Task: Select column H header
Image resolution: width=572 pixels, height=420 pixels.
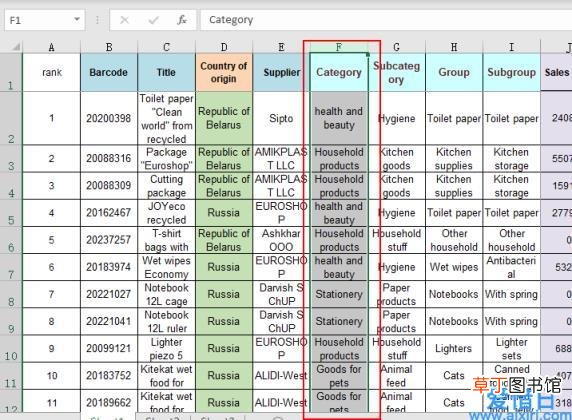Action: coord(454,47)
